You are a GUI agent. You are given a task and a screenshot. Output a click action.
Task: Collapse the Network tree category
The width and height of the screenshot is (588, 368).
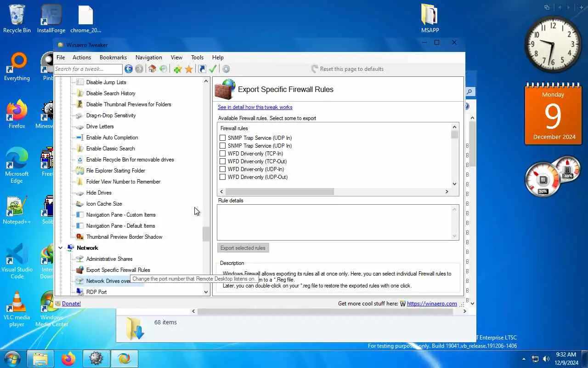point(60,248)
